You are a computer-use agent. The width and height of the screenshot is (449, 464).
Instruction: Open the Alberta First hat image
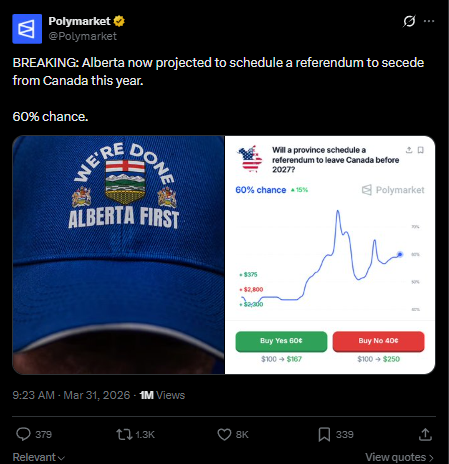[118, 255]
